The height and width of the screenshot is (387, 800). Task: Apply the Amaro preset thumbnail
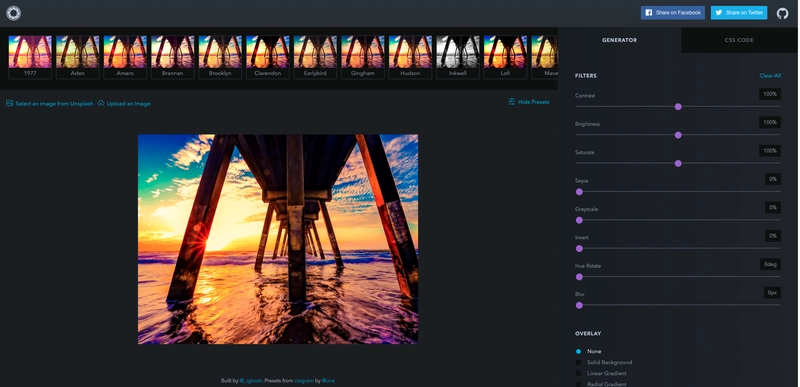coord(125,57)
